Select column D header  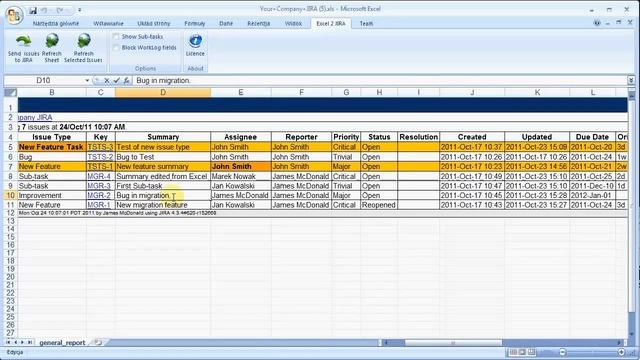tap(163, 93)
